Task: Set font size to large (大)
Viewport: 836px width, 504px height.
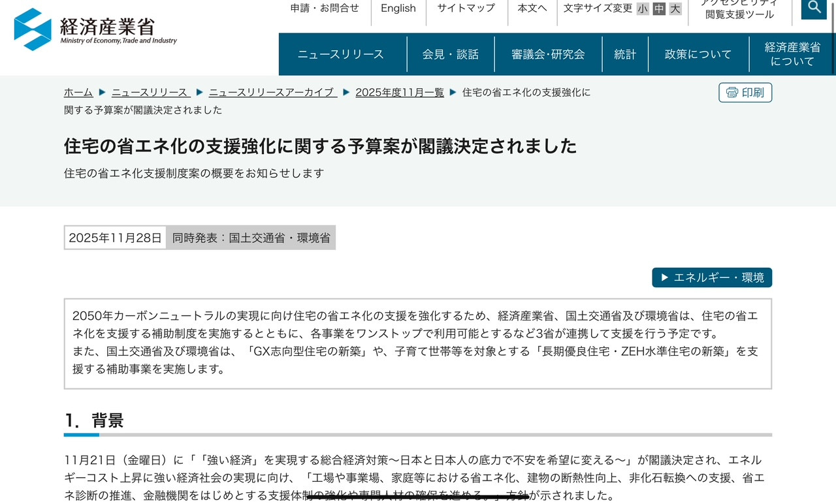Action: pos(675,8)
